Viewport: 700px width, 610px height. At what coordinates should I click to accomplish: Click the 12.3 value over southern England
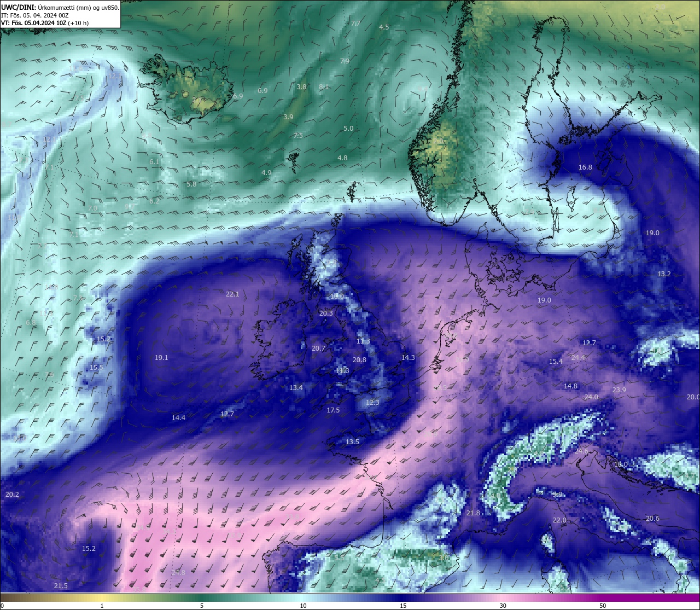[x=372, y=403]
